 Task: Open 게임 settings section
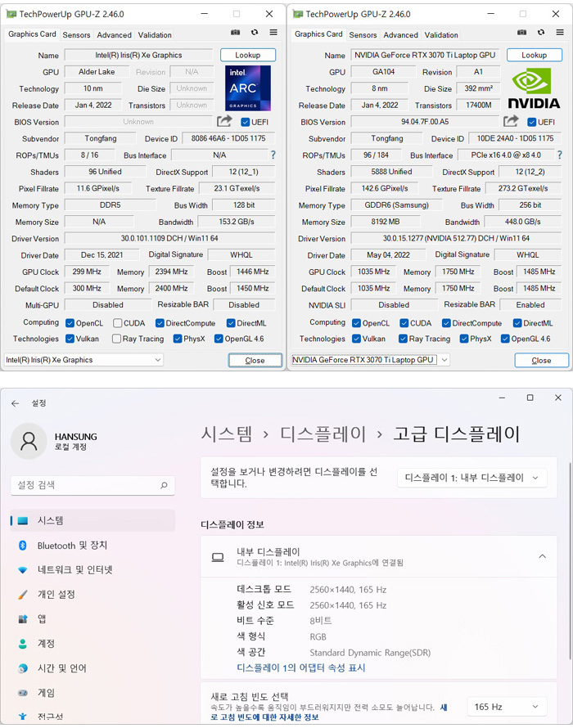click(x=92, y=693)
